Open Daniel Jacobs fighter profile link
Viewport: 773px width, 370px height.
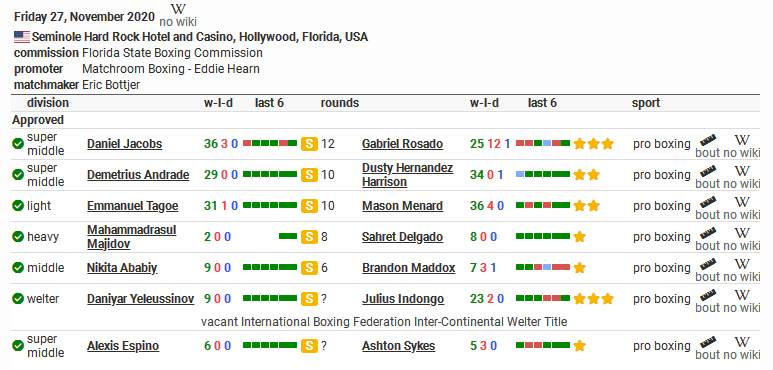point(125,144)
